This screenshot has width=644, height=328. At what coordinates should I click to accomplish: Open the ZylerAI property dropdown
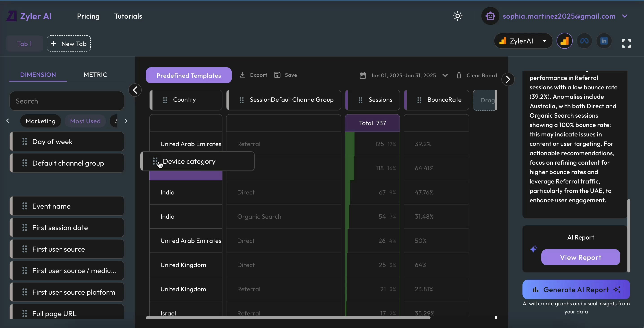[x=523, y=41]
